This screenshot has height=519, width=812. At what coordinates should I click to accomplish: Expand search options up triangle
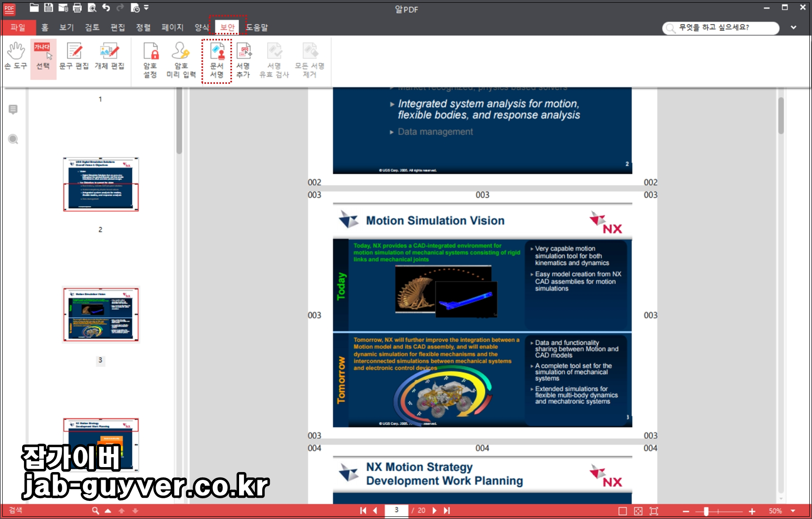click(x=108, y=510)
